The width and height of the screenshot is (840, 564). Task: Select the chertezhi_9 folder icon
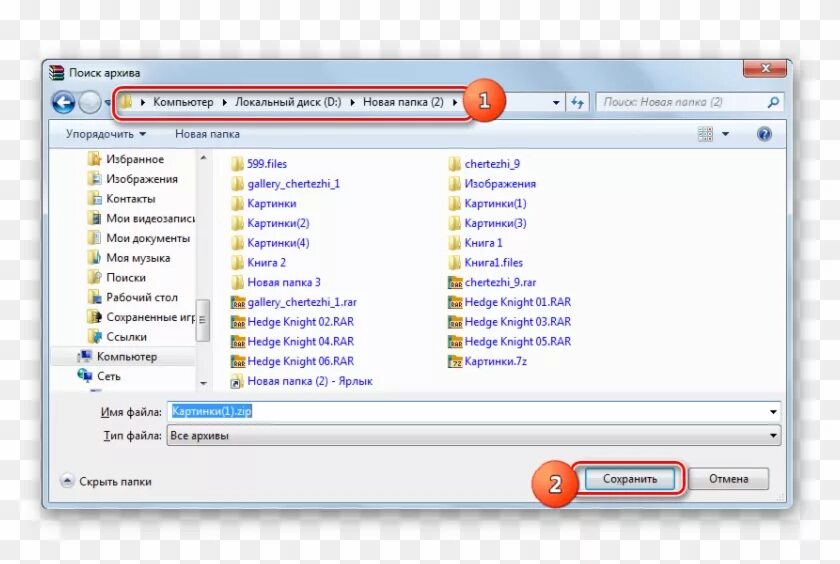click(x=455, y=164)
